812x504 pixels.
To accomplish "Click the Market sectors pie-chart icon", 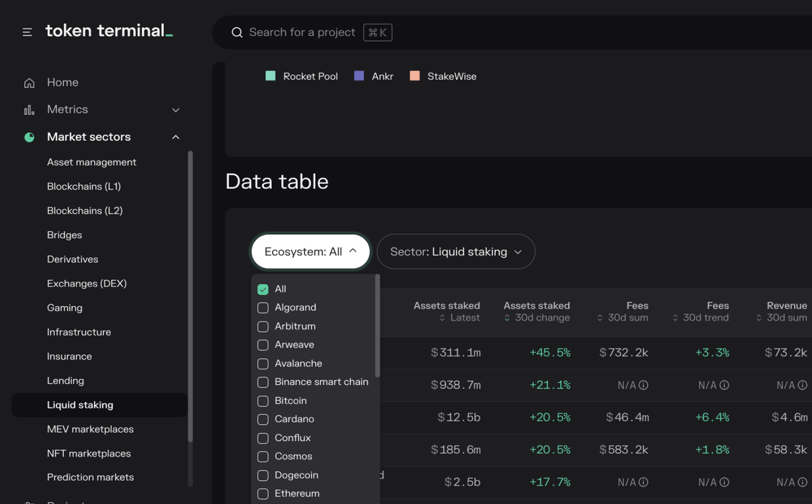I will [x=28, y=137].
